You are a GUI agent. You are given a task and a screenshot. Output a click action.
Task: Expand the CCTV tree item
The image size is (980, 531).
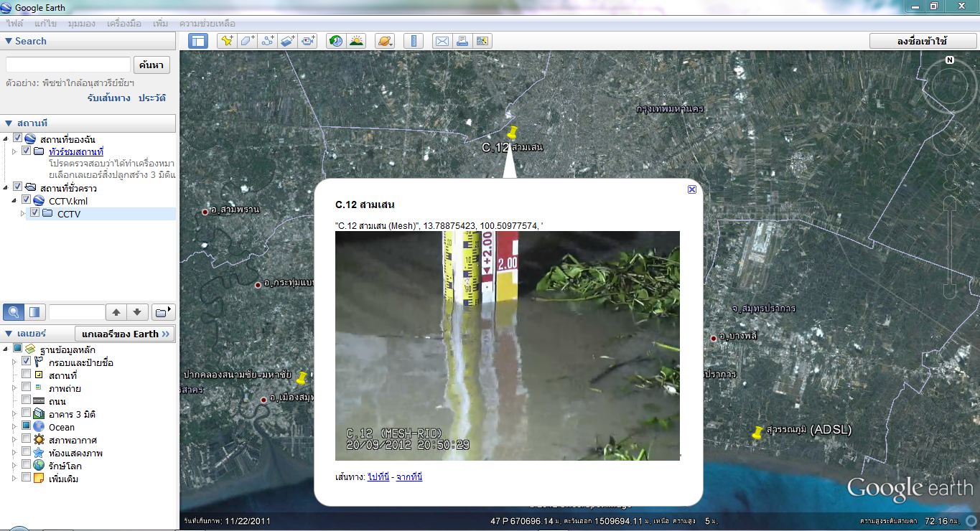(22, 213)
